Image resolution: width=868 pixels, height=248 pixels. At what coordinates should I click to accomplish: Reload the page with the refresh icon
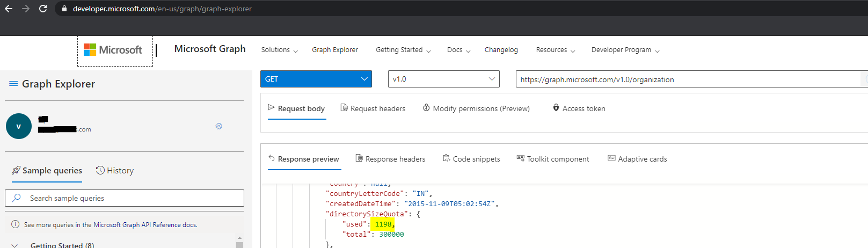(x=43, y=9)
